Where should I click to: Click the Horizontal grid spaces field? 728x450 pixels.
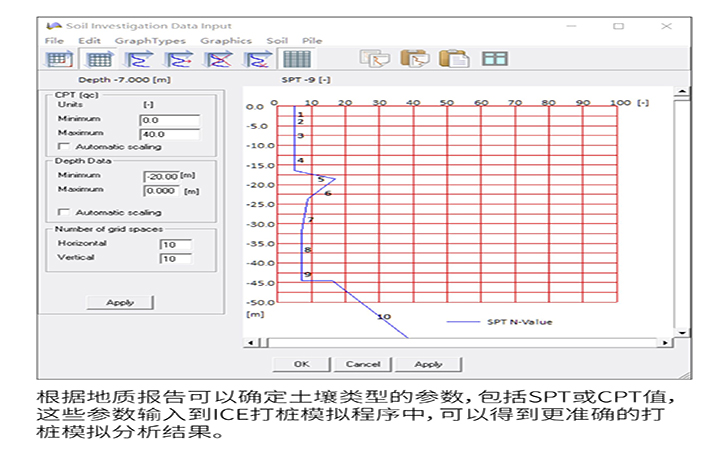tap(176, 245)
